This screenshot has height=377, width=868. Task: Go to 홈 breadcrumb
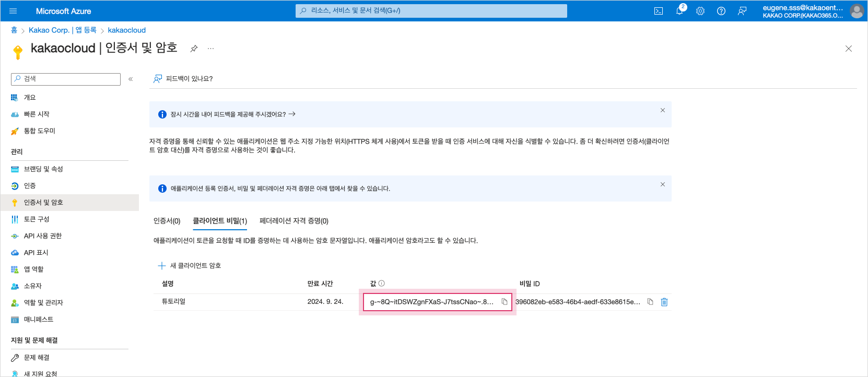point(14,30)
